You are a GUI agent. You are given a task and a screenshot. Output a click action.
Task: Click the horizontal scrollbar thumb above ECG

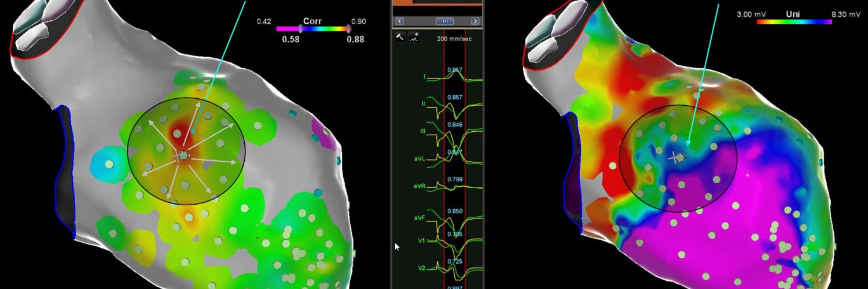tap(446, 21)
